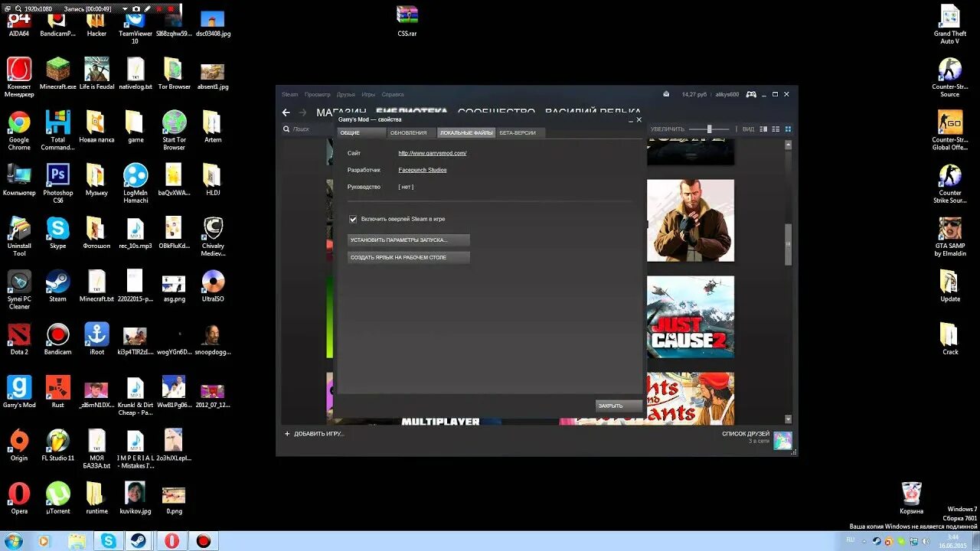Open Справка menu in Steam
Viewport: 980px width, 551px height.
tap(393, 94)
